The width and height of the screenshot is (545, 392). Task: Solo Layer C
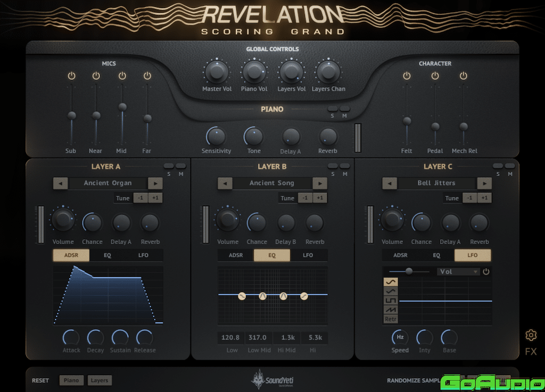point(498,166)
